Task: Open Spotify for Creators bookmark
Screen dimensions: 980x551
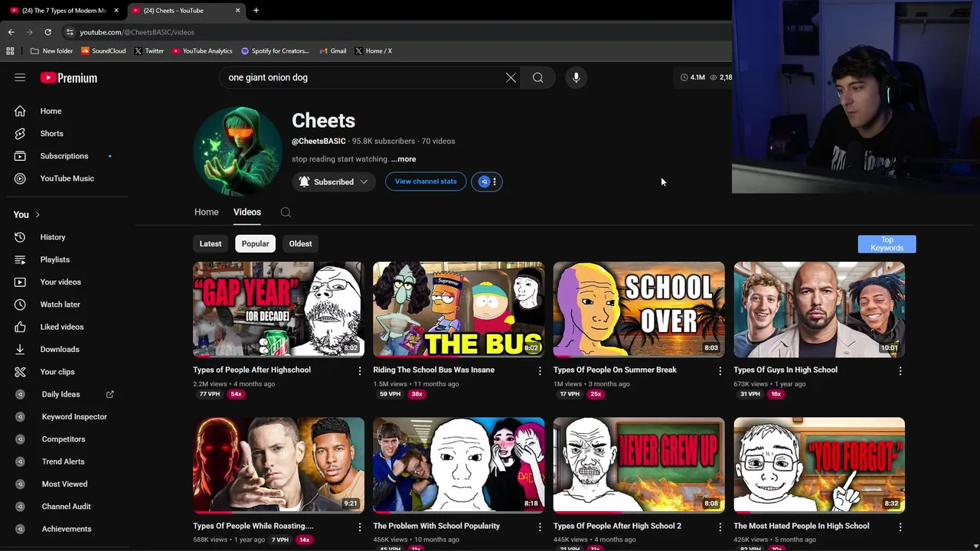Action: [275, 51]
